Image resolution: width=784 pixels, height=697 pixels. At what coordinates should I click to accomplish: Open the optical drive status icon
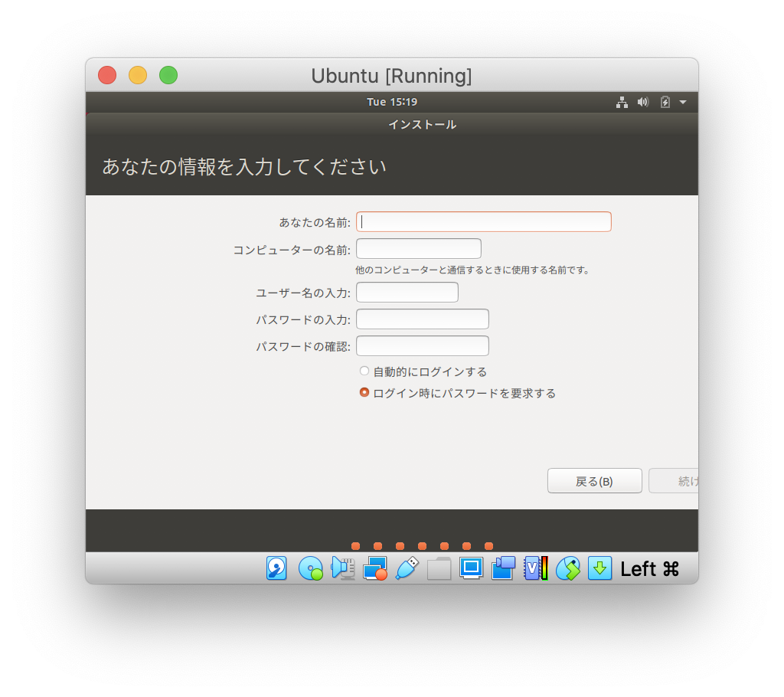point(311,568)
